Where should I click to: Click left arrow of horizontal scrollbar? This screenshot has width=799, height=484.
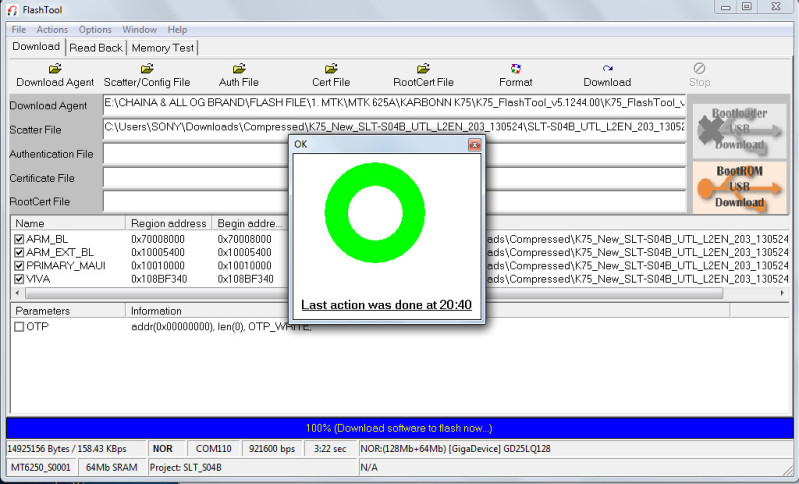(17, 293)
